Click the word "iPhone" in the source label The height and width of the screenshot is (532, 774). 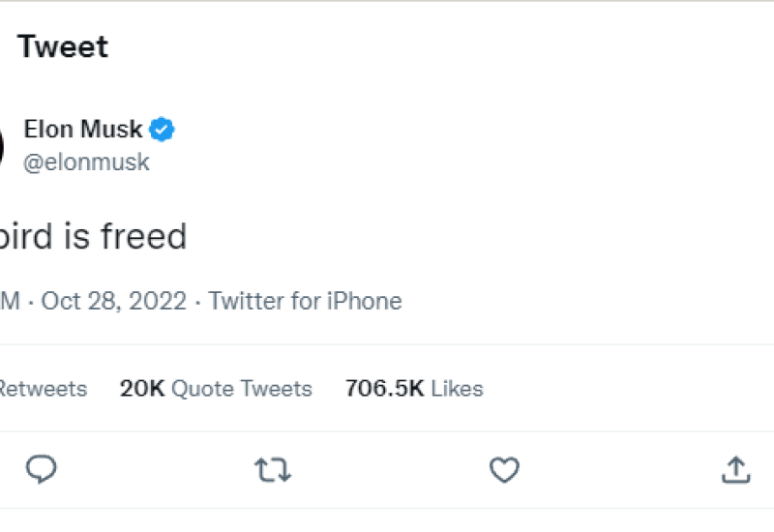coord(363,301)
